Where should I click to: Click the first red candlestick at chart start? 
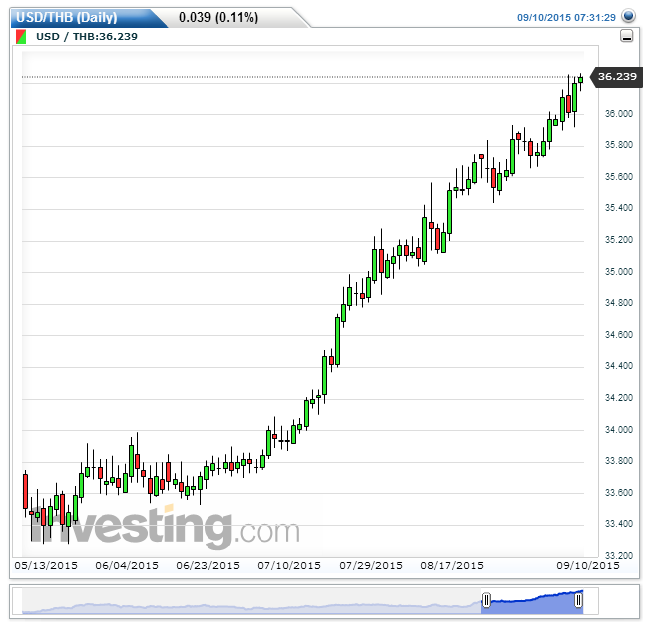pos(25,491)
